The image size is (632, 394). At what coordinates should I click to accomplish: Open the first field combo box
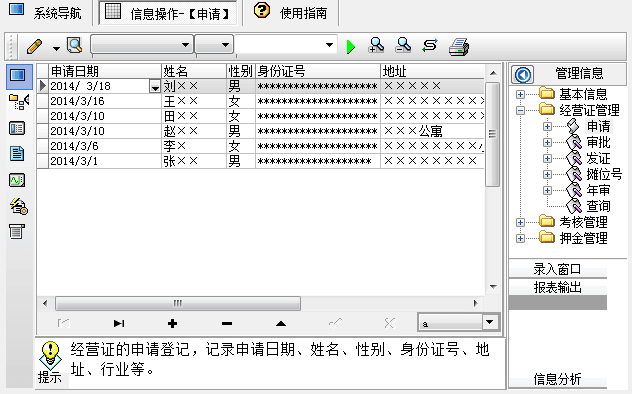pyautogui.click(x=141, y=44)
